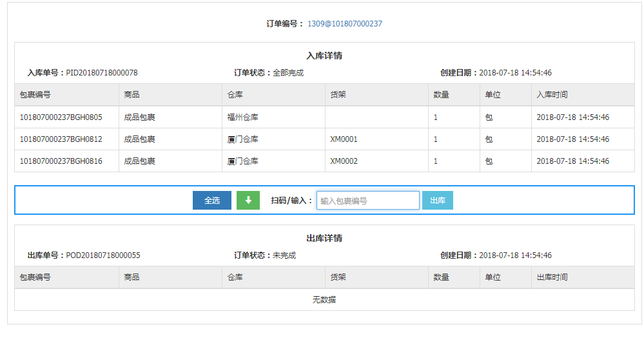Select row with package 101807000237BGH0805

[x=61, y=117]
